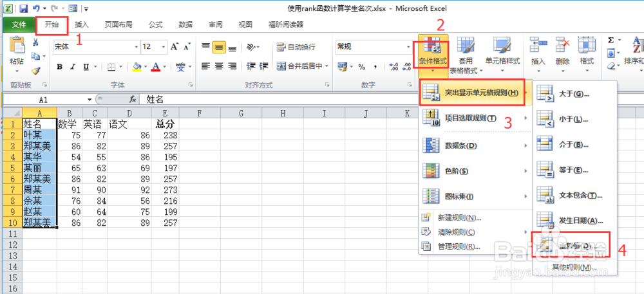Switch to the 页面布局 tab
644x294 pixels.
click(x=118, y=24)
